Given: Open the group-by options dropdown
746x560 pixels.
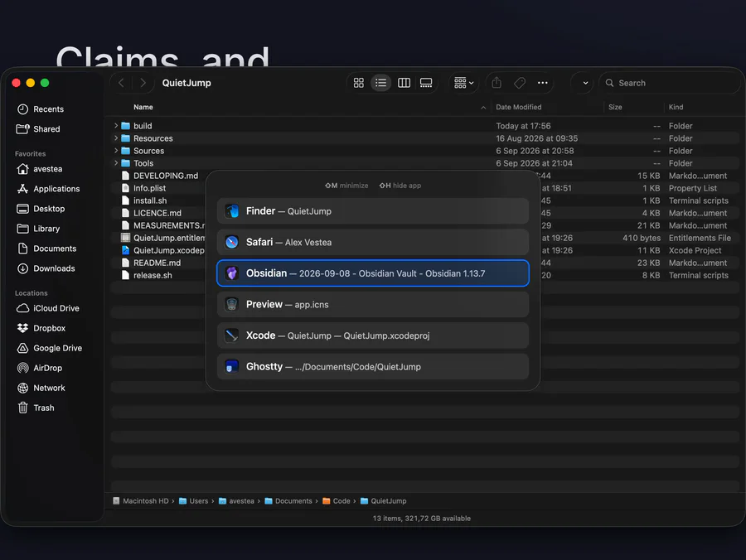Looking at the screenshot, I should click(464, 83).
